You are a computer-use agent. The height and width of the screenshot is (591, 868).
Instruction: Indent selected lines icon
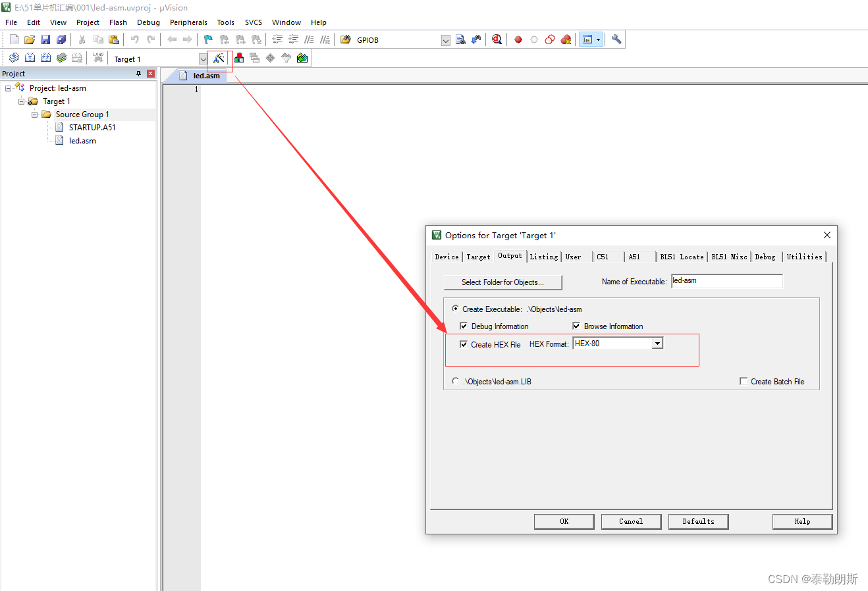pyautogui.click(x=277, y=39)
